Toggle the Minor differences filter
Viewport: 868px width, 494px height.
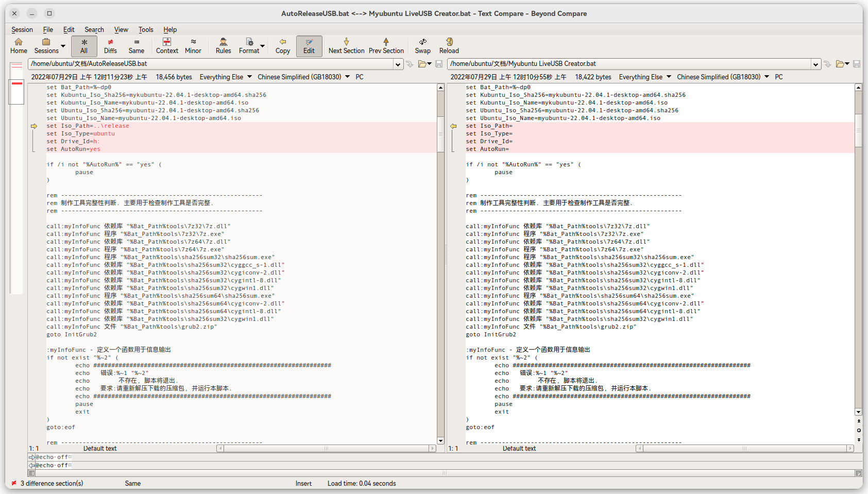click(193, 46)
